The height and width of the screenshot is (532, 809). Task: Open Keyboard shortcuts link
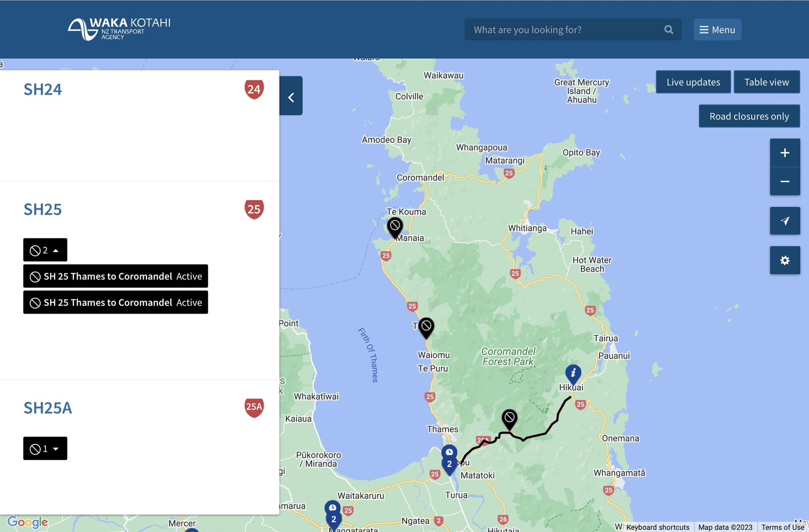tap(658, 527)
